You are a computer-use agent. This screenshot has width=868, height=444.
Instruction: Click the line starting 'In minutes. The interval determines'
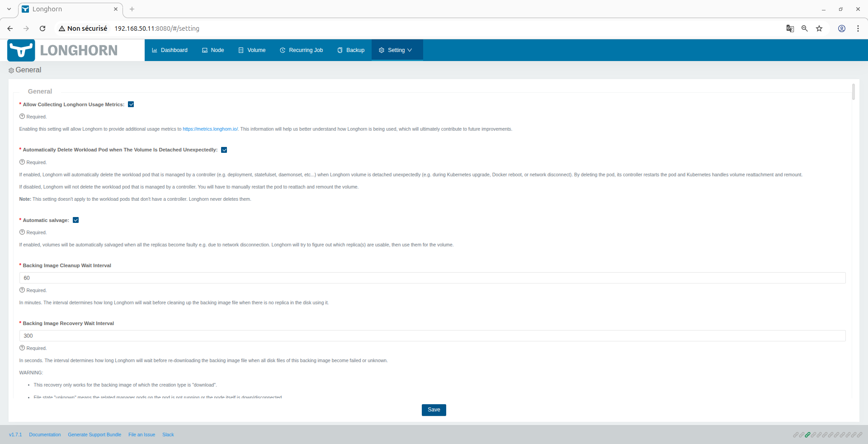[174, 303]
